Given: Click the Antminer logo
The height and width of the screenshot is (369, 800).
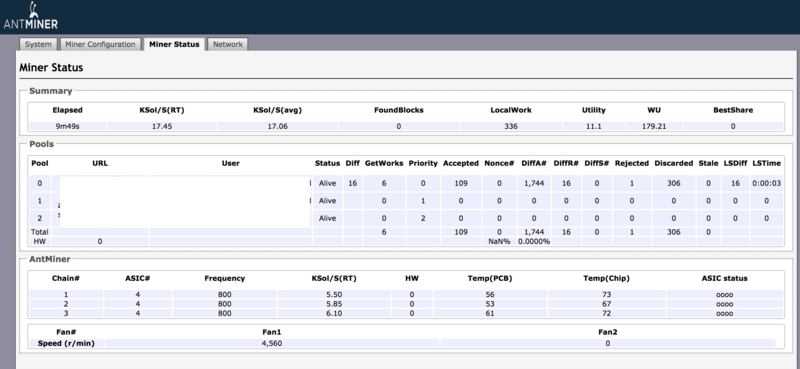Looking at the screenshot, I should (31, 16).
